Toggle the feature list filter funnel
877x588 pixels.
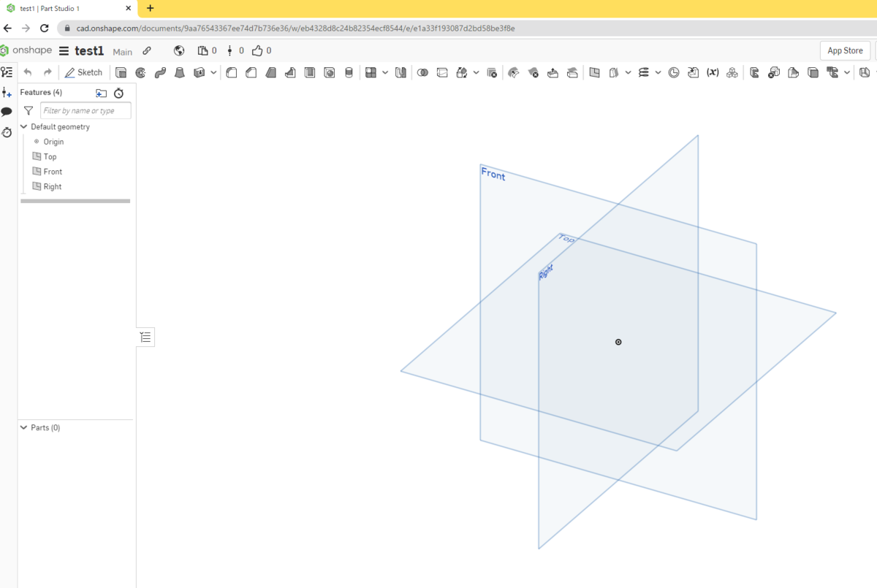coord(27,110)
